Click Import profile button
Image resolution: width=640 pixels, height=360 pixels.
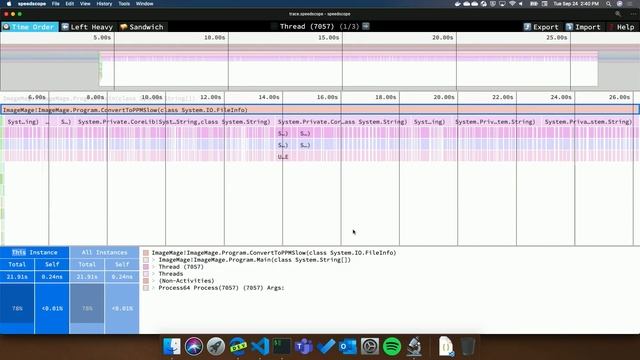click(583, 27)
